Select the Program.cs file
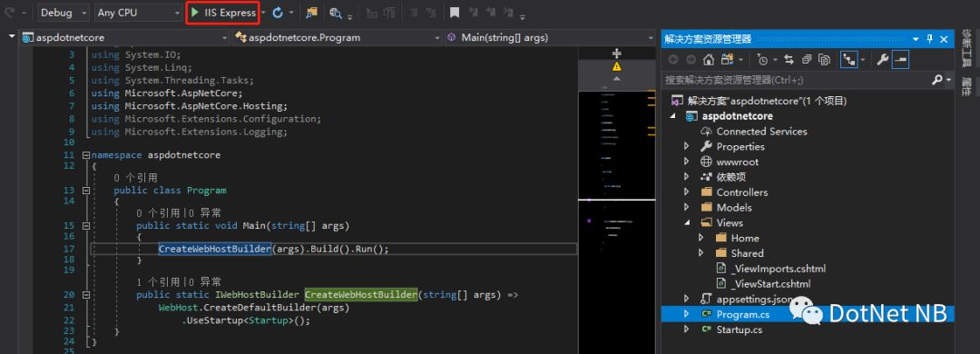This screenshot has height=354, width=980. (x=742, y=314)
